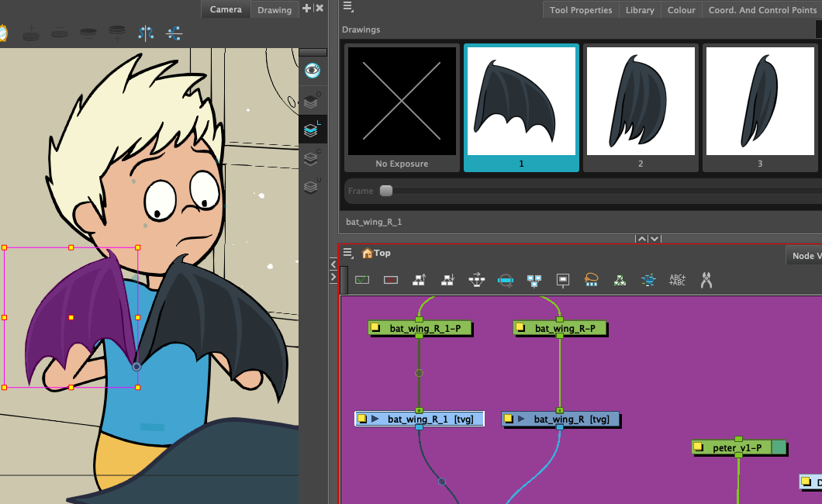Expand the bat_wing_R_1 [tvg] node arrow
This screenshot has width=822, height=504.
pos(374,418)
